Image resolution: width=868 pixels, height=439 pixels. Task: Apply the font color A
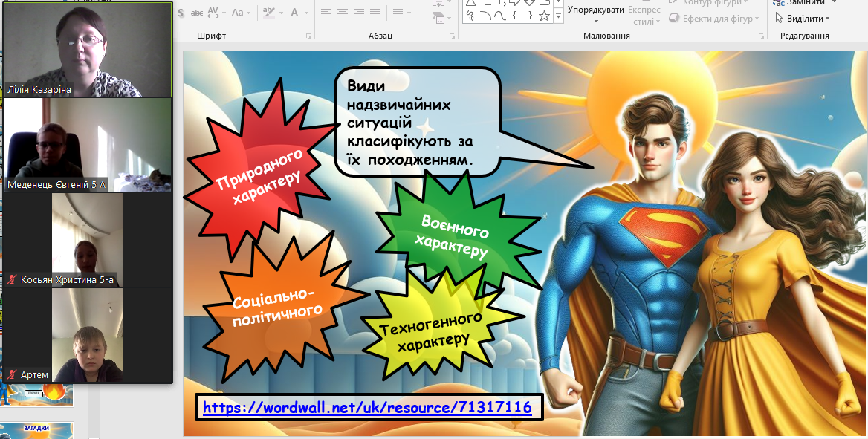(x=294, y=12)
